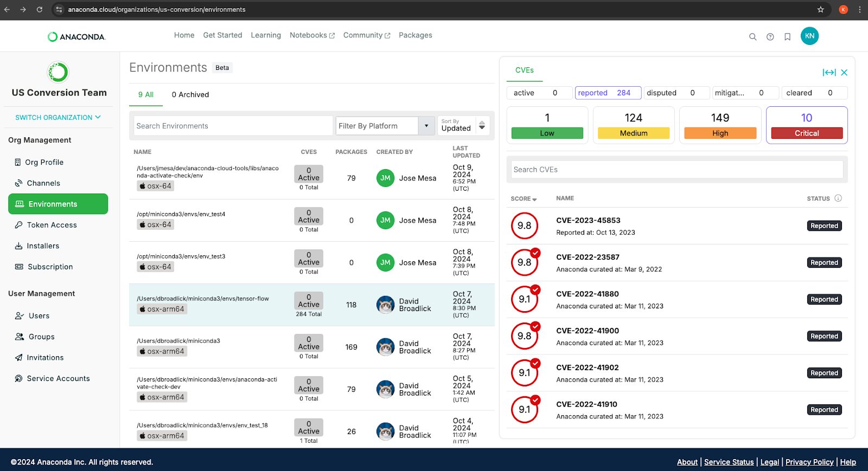Image resolution: width=868 pixels, height=471 pixels.
Task: Switch to the 9 All tab
Action: pos(145,94)
